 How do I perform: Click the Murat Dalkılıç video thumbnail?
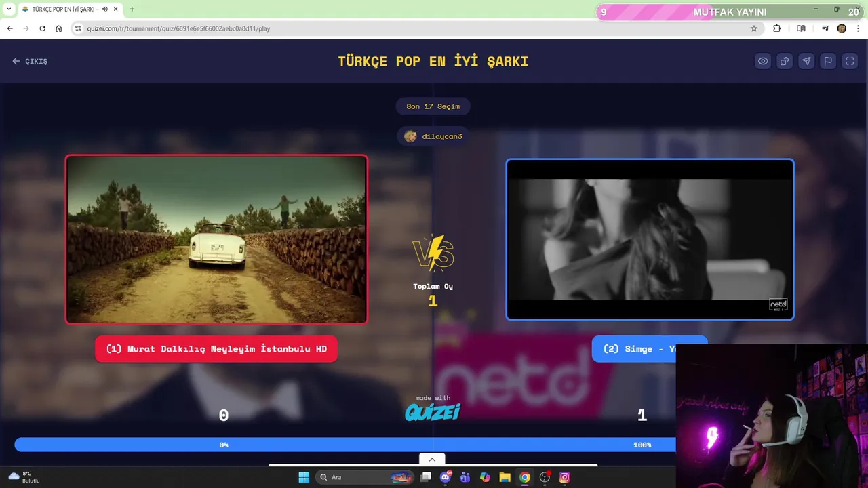click(216, 239)
